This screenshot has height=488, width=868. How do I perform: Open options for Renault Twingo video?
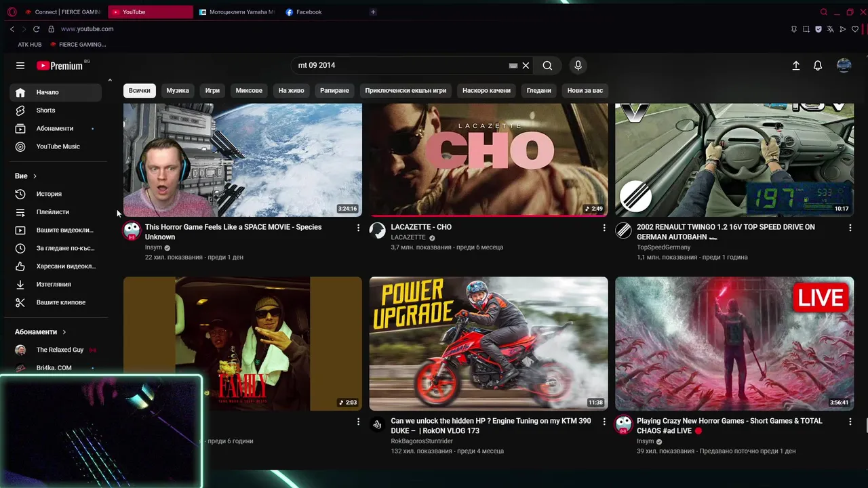click(x=850, y=228)
